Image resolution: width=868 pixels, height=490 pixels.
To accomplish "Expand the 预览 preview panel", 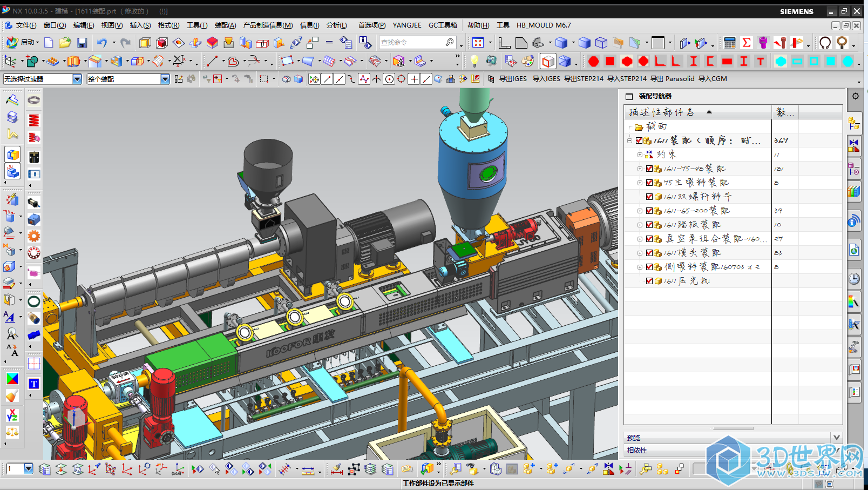I will tap(836, 438).
